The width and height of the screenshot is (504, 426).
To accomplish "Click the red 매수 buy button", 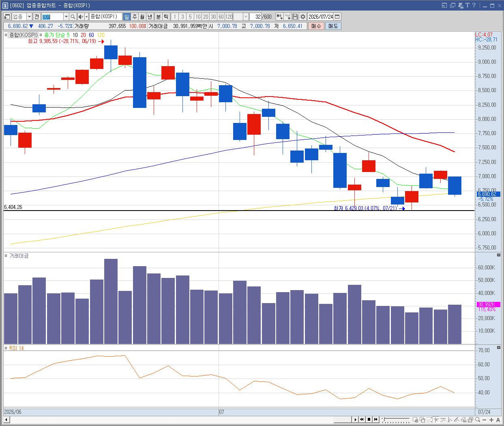I will (316, 26).
